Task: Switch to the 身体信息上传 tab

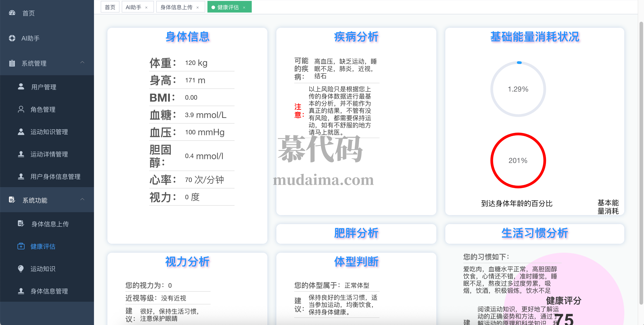Action: 176,7
